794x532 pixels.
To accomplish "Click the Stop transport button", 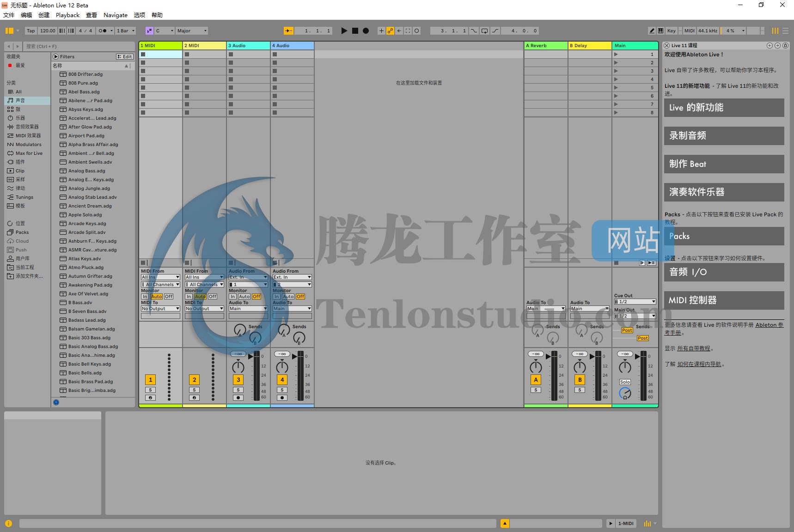I will (x=355, y=31).
